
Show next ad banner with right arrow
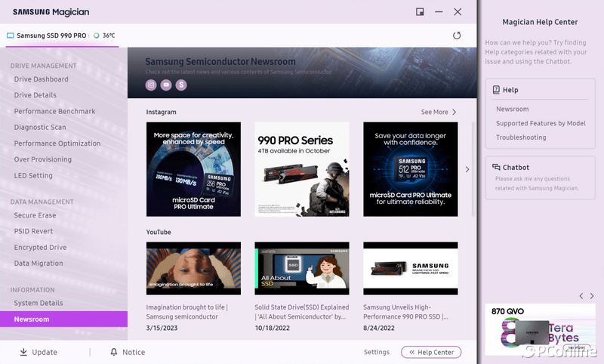click(x=591, y=296)
